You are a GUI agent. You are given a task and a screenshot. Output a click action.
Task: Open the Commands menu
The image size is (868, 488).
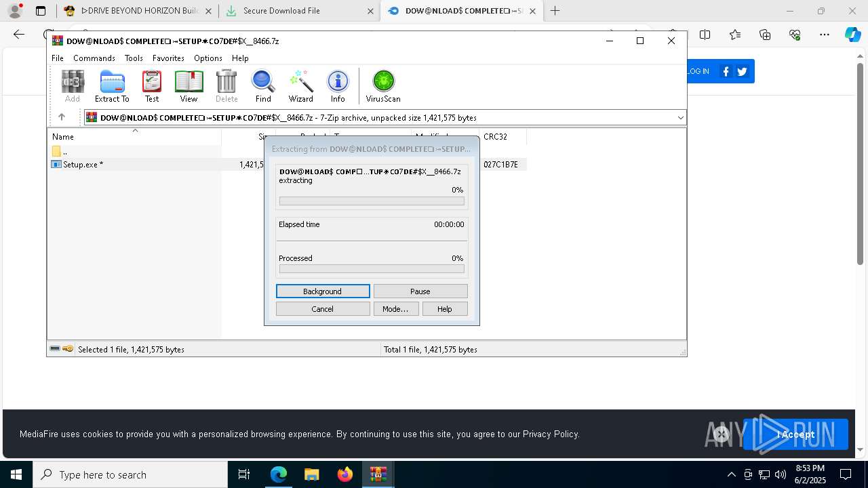[x=94, y=58]
